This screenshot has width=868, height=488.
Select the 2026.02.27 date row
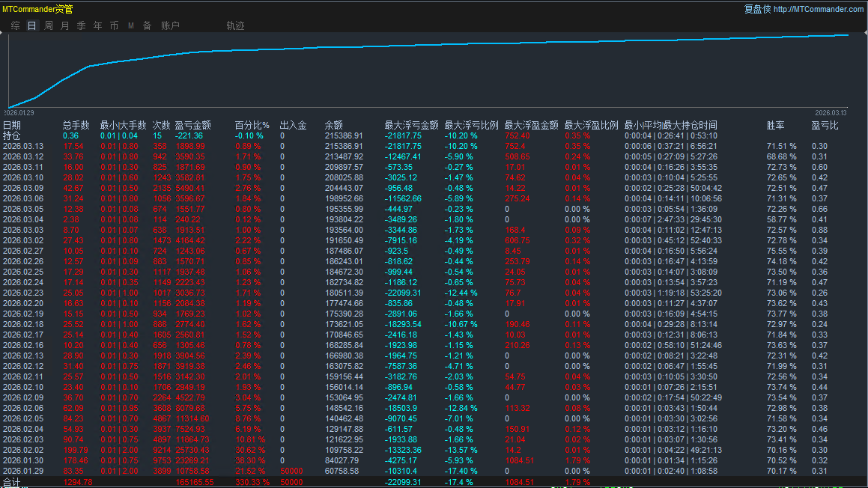click(x=22, y=251)
